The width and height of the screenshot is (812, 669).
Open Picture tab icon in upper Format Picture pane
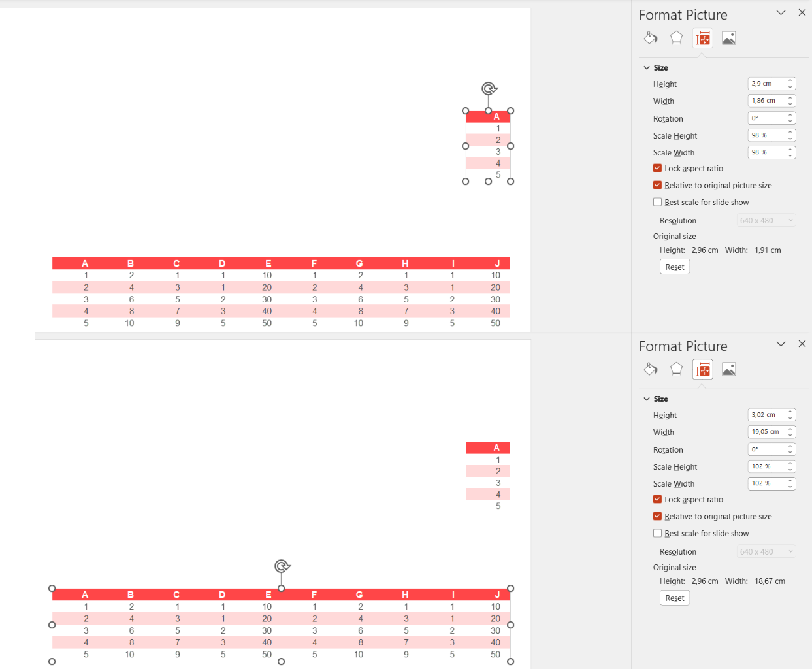[x=729, y=38]
